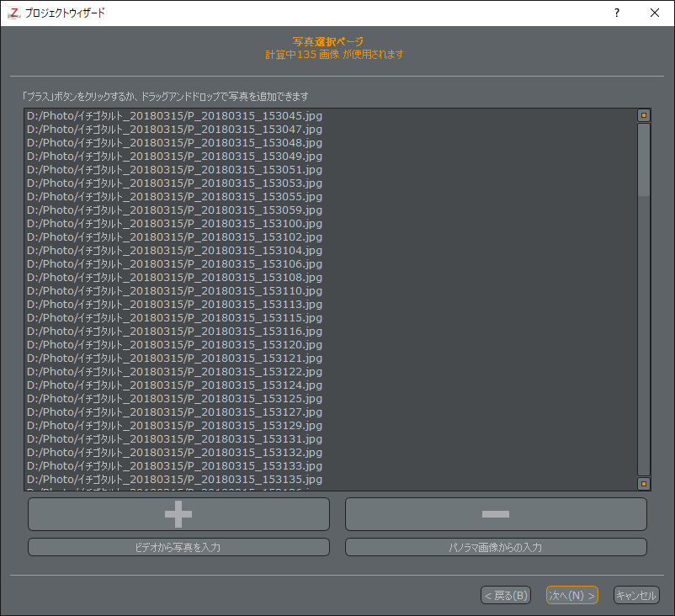Image resolution: width=675 pixels, height=616 pixels.
Task: Select file P_20180315_153100.jpg
Action: click(331, 223)
